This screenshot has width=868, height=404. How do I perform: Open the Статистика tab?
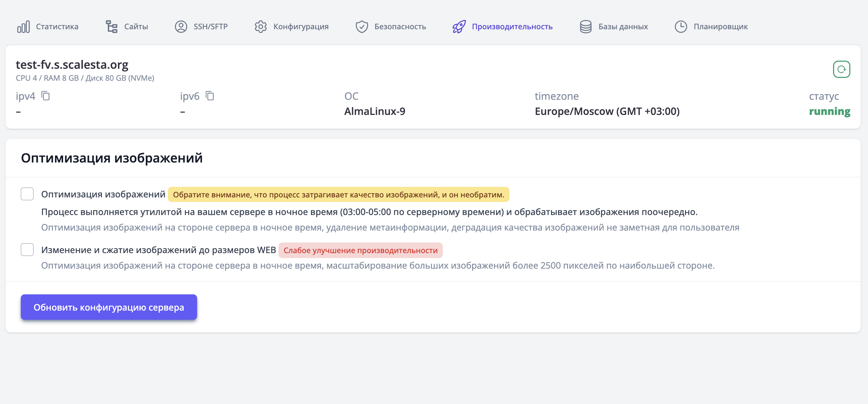57,27
